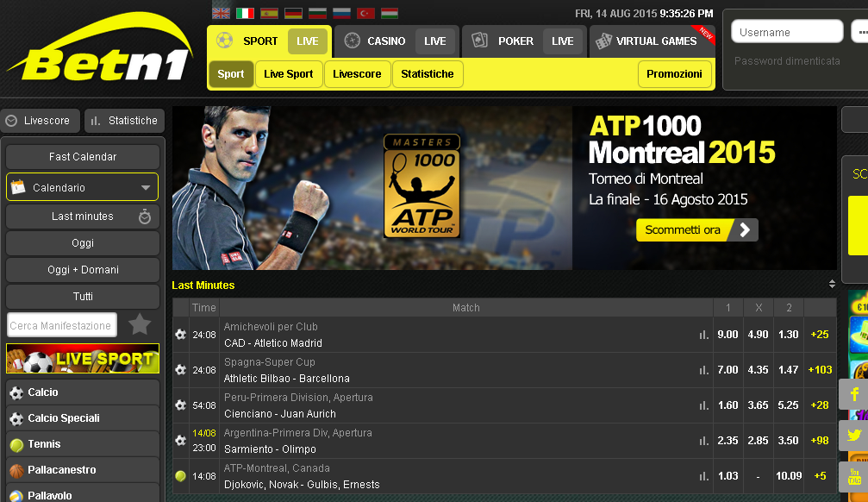868x502 pixels.
Task: Select home odds 2.35 for Sarmiento
Action: click(727, 441)
